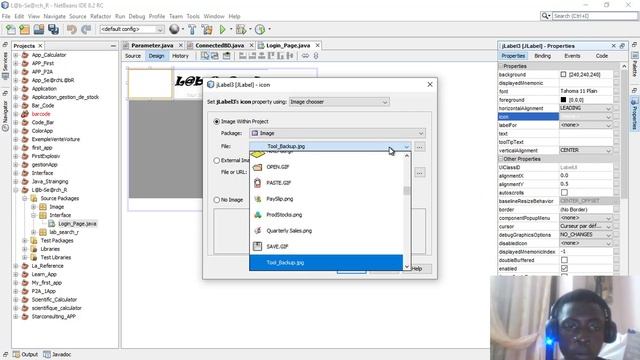Click the search magnifier icon
The image size is (640, 360).
coord(545,16)
